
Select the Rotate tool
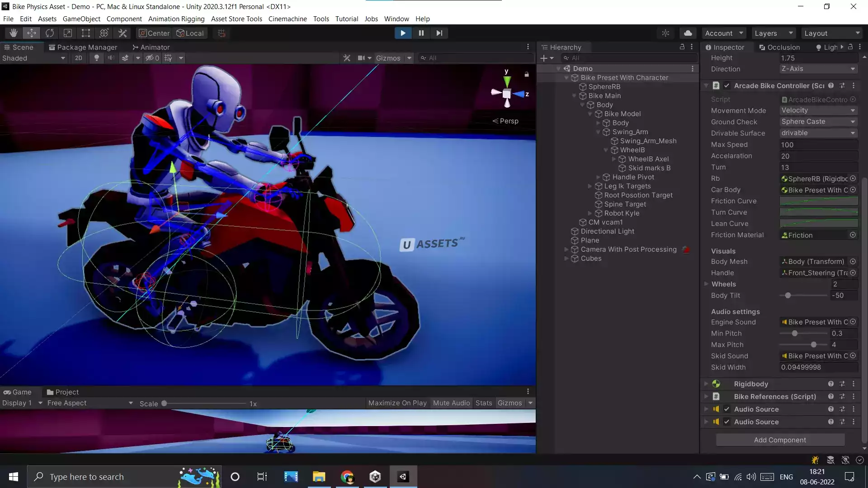point(50,33)
